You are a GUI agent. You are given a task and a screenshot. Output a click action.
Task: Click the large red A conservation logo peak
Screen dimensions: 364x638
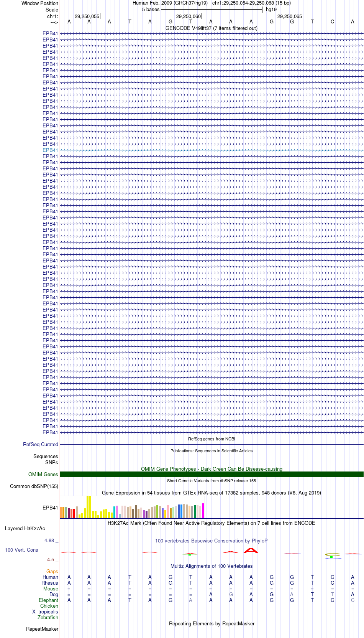251,551
